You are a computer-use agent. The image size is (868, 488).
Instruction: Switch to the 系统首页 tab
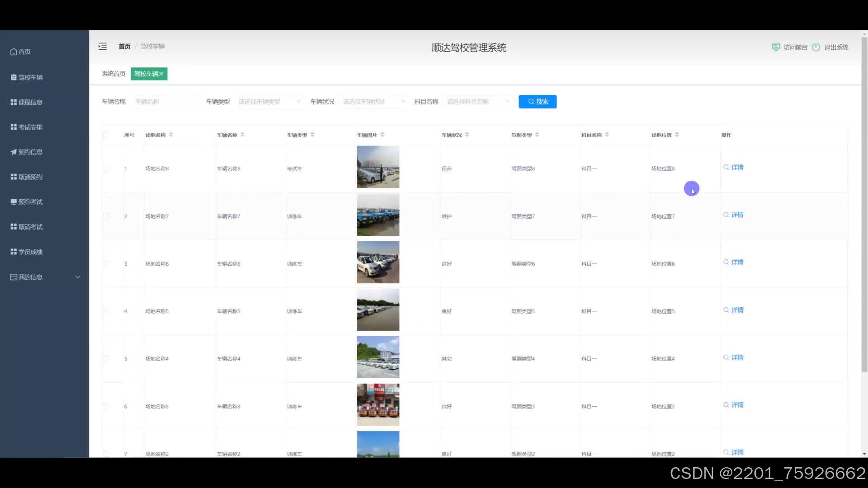coord(113,74)
